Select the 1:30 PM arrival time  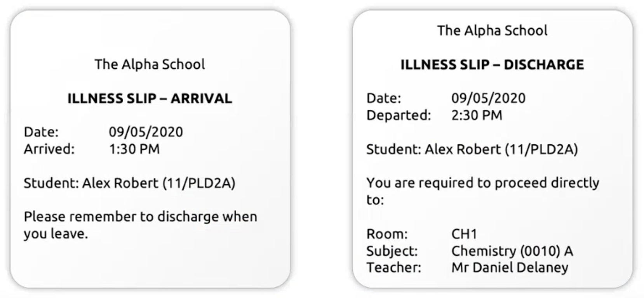pyautogui.click(x=134, y=149)
